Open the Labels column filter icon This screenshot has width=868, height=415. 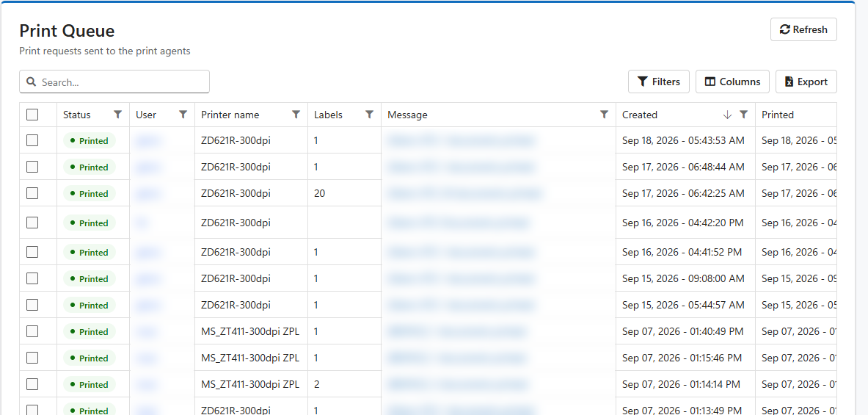tap(369, 115)
